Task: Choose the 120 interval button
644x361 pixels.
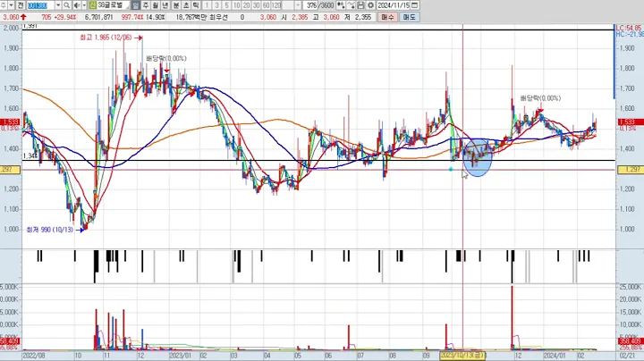Action: (276, 5)
